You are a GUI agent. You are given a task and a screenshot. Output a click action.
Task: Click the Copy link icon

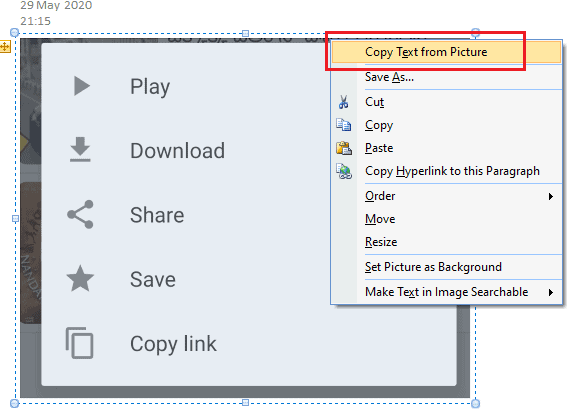point(80,343)
